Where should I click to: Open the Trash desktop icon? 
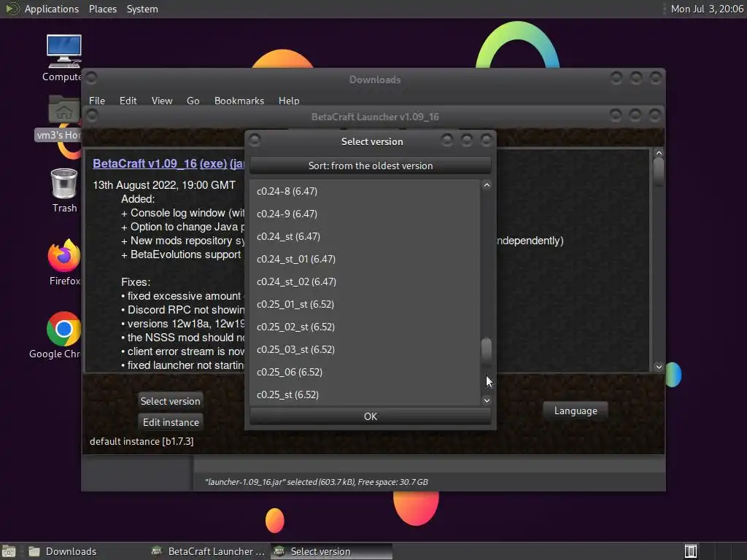(x=64, y=190)
